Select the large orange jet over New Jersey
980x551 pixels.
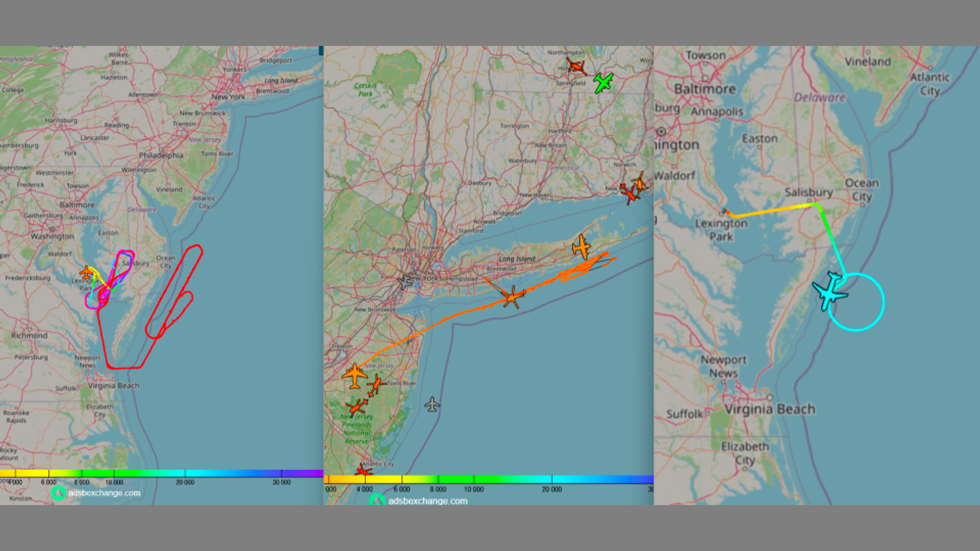coord(354,375)
